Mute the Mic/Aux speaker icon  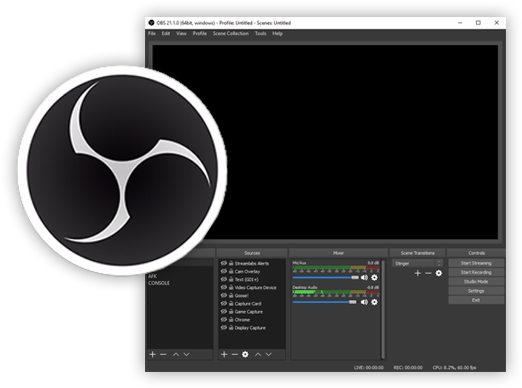tap(364, 277)
